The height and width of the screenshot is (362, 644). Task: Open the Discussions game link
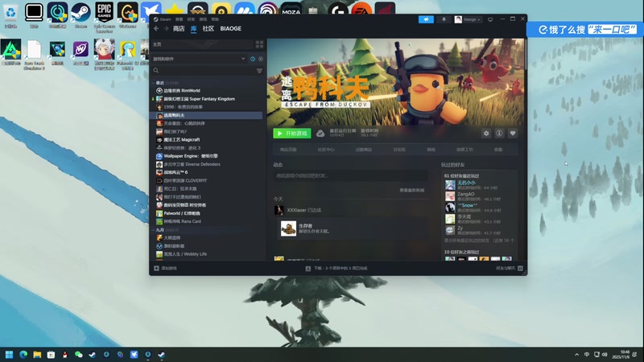(x=399, y=150)
